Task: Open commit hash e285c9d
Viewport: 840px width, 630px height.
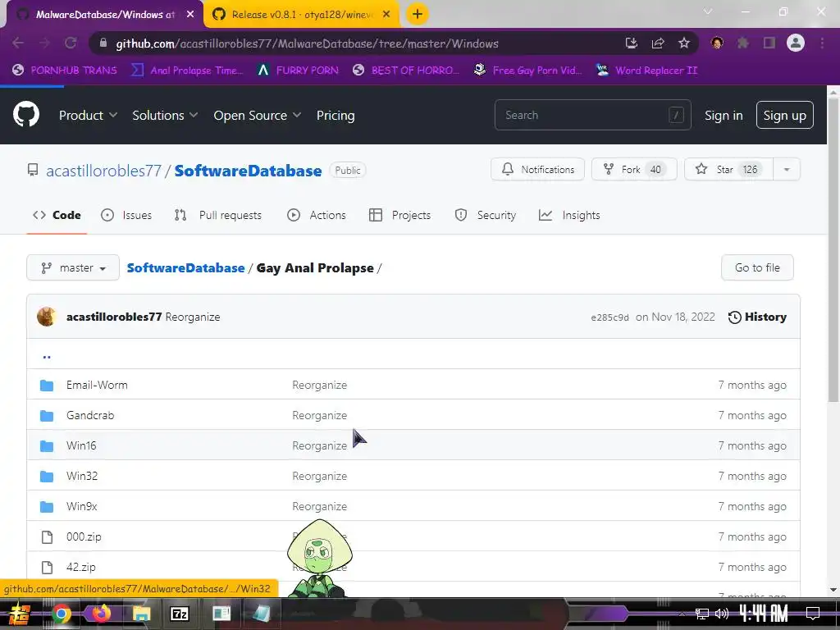Action: 609,317
